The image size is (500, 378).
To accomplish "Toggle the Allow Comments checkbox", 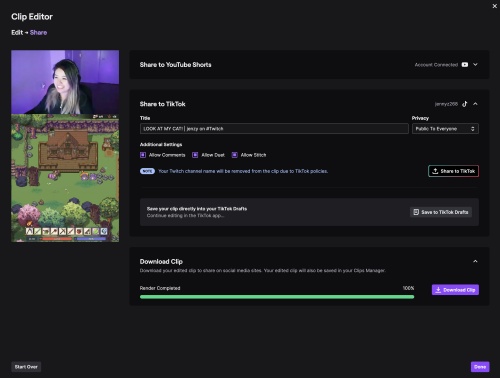I will [x=143, y=155].
